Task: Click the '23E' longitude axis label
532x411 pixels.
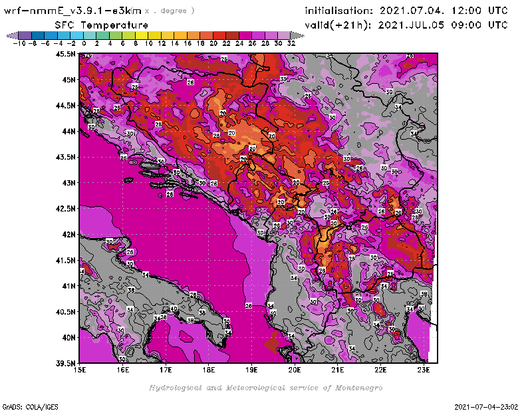Action: pyautogui.click(x=424, y=370)
